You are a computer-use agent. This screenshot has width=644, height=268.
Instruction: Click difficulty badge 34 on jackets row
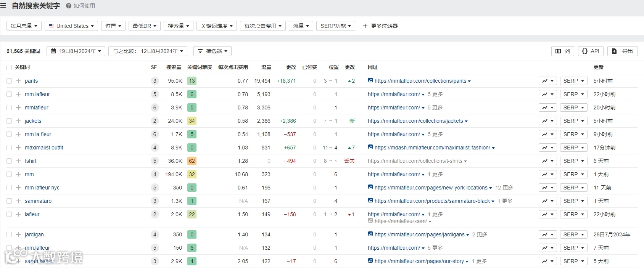(x=192, y=121)
